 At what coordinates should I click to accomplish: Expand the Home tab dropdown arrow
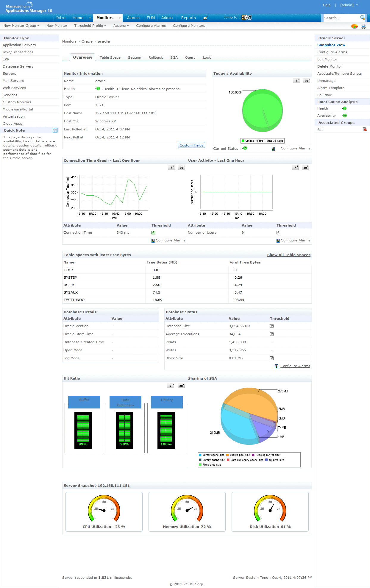click(x=90, y=18)
